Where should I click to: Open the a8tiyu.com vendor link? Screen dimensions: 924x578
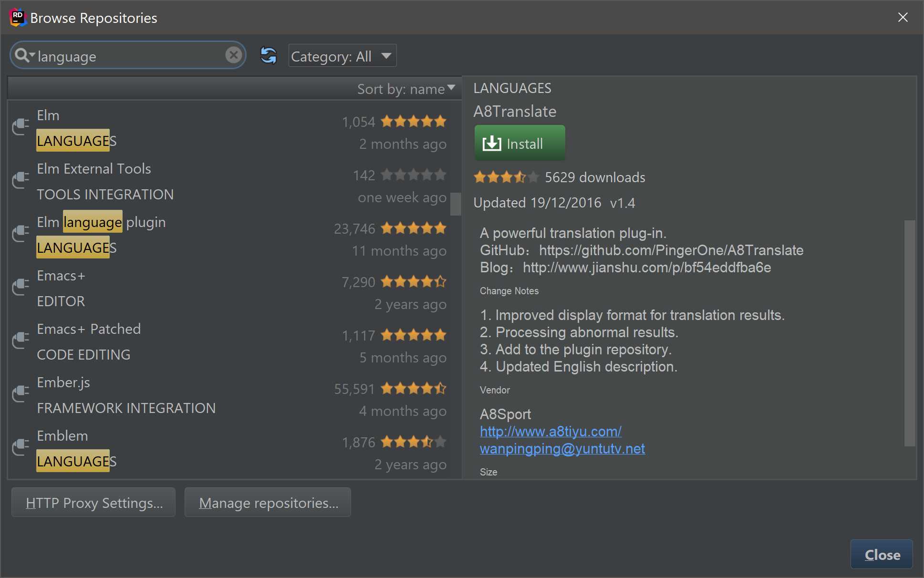pyautogui.click(x=550, y=431)
